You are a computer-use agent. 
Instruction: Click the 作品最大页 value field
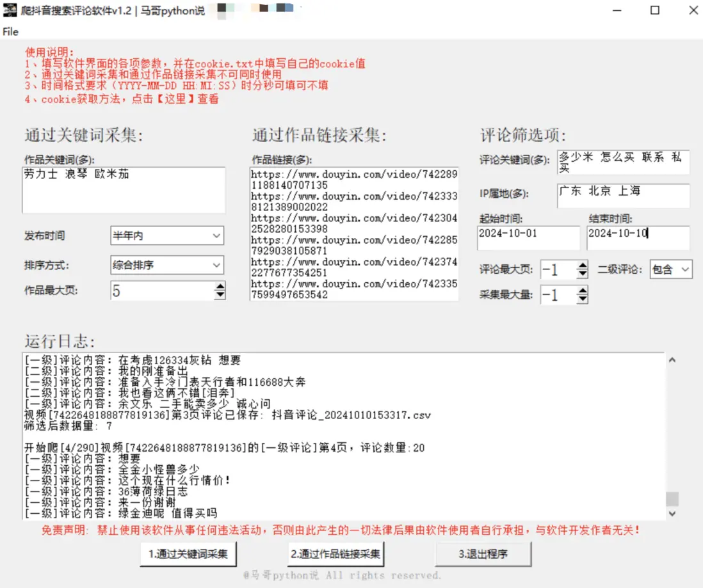(162, 291)
